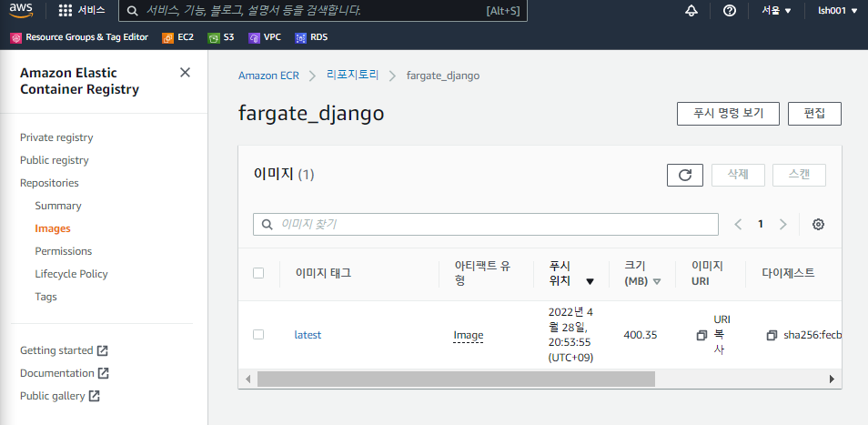Image resolution: width=868 pixels, height=425 pixels.
Task: Open the latest image tag link
Action: [308, 335]
